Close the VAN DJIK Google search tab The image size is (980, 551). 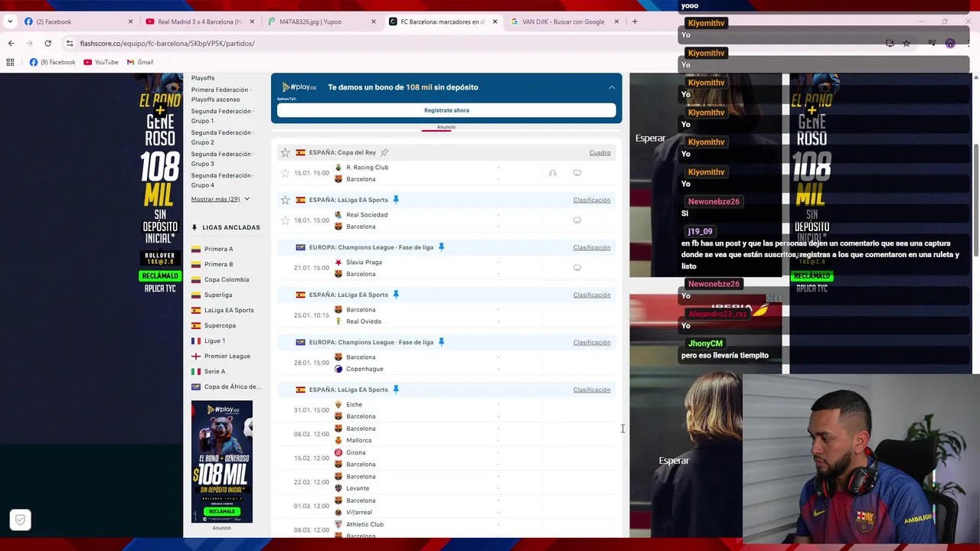(x=616, y=21)
